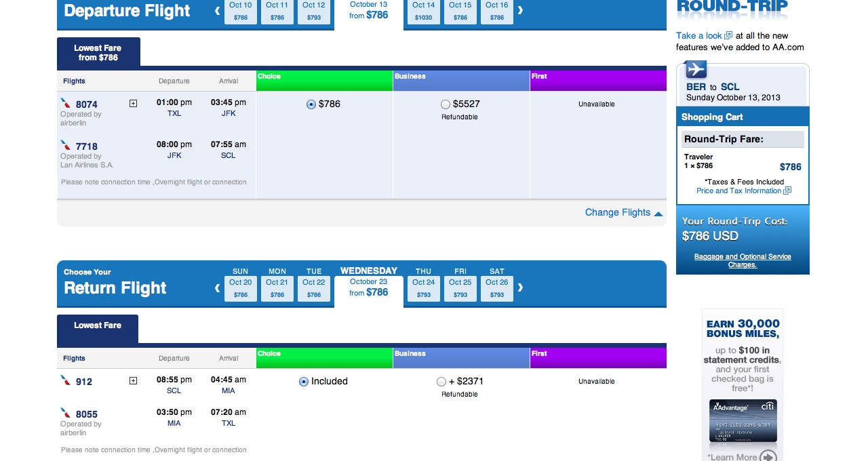Open the return Lowest Fare tab
Viewport: 868px width, 461px height.
98,329
